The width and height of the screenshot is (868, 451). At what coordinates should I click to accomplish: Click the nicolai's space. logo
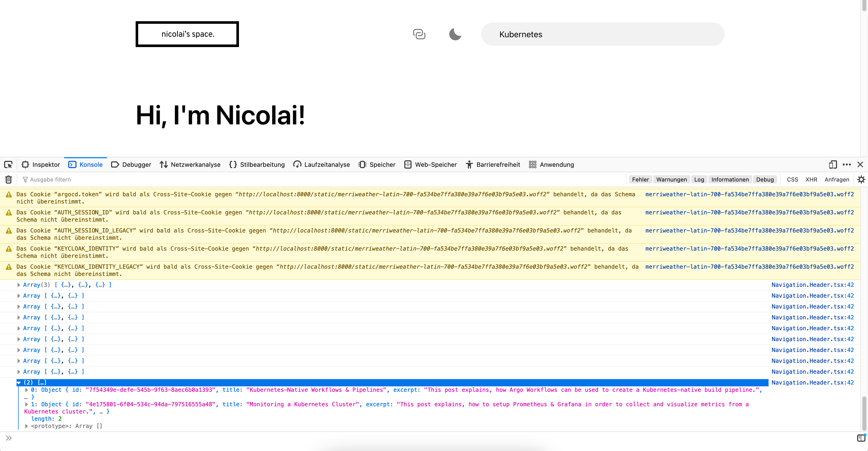point(187,34)
